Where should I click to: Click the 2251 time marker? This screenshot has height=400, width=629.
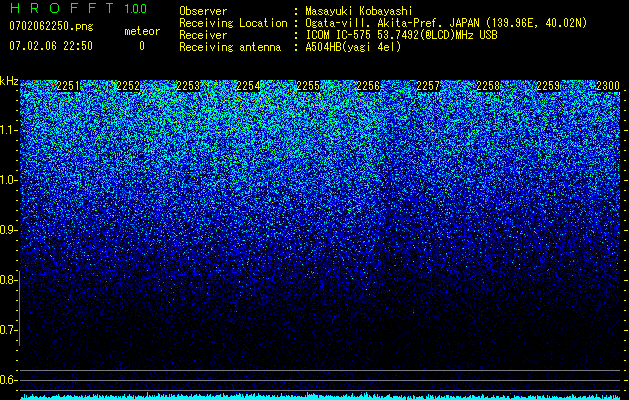point(68,86)
